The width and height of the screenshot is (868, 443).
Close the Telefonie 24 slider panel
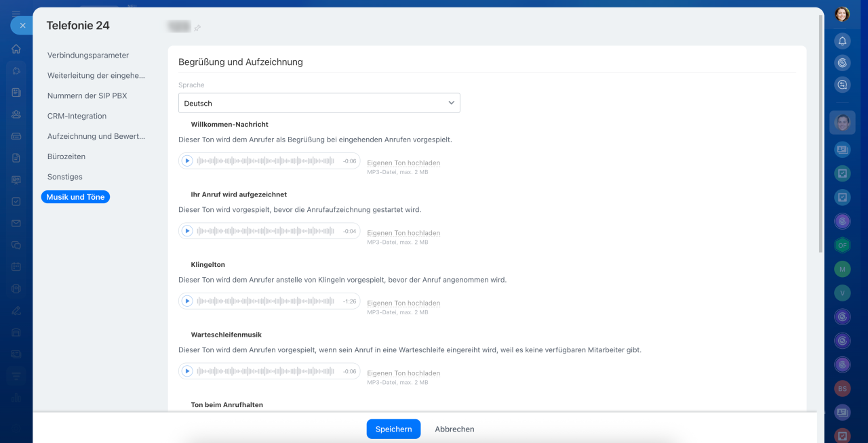click(x=22, y=26)
